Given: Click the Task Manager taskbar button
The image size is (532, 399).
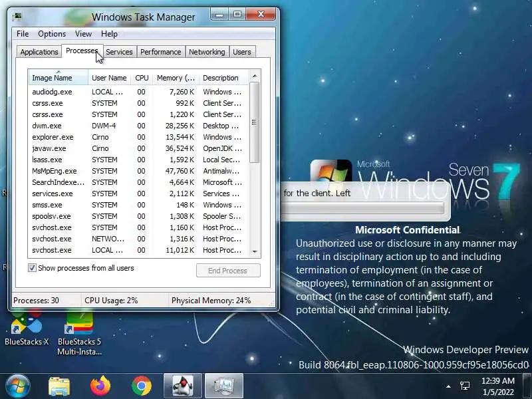Looking at the screenshot, I should point(224,386).
